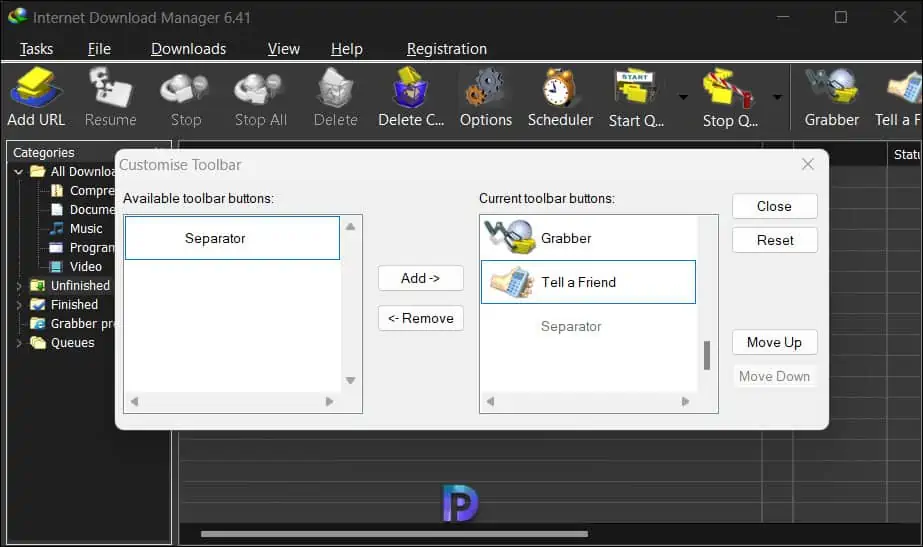The image size is (923, 547).
Task: Expand the Queues category
Action: 18,343
